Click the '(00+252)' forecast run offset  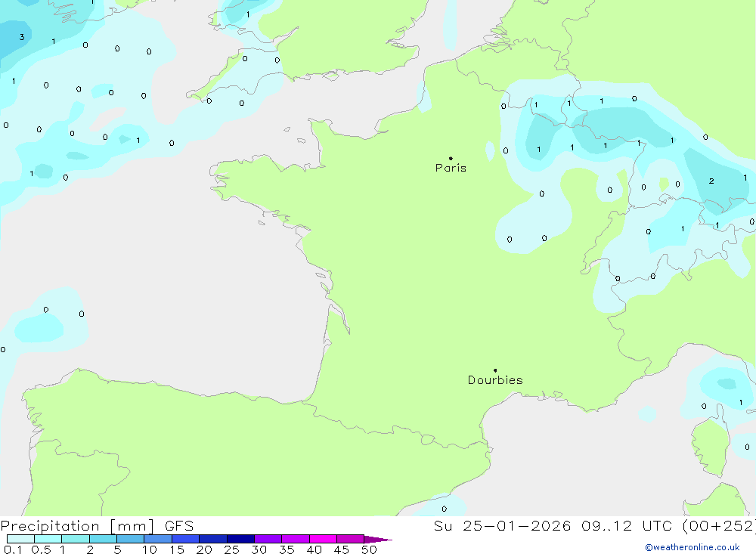click(719, 525)
